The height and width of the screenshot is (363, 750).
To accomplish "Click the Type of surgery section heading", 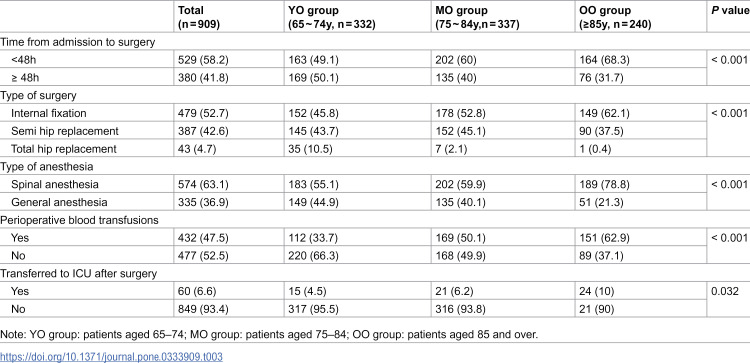I will pyautogui.click(x=38, y=95).
